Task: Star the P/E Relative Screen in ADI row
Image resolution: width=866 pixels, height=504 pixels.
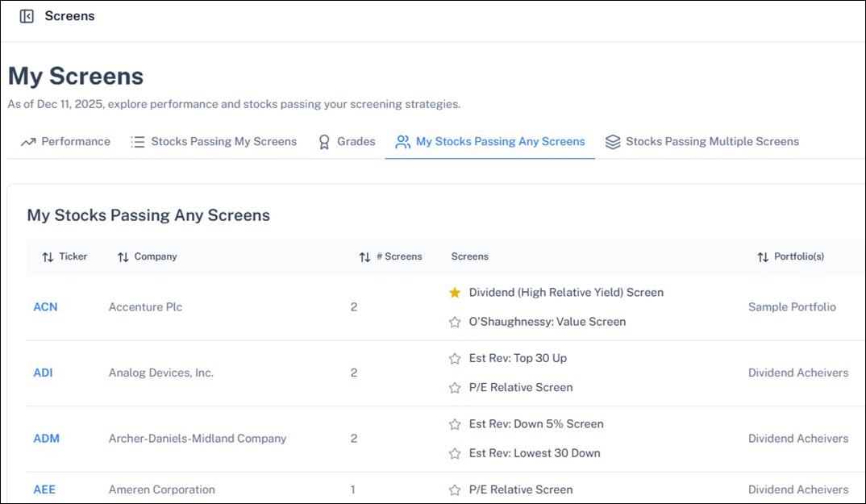Action: pyautogui.click(x=455, y=388)
